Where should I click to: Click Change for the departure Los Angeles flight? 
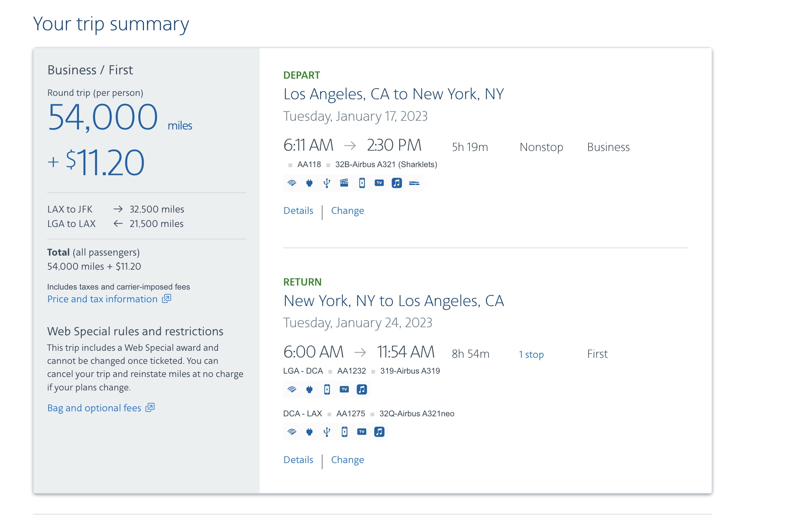point(347,211)
